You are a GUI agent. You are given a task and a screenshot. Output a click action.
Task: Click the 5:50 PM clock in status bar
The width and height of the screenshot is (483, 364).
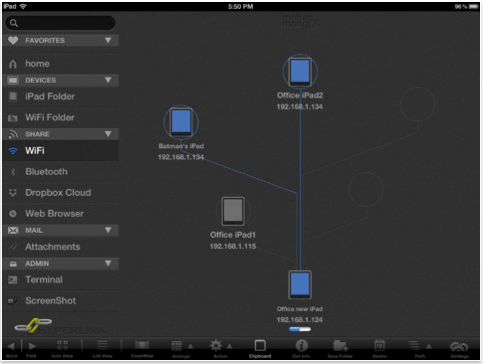pyautogui.click(x=241, y=6)
